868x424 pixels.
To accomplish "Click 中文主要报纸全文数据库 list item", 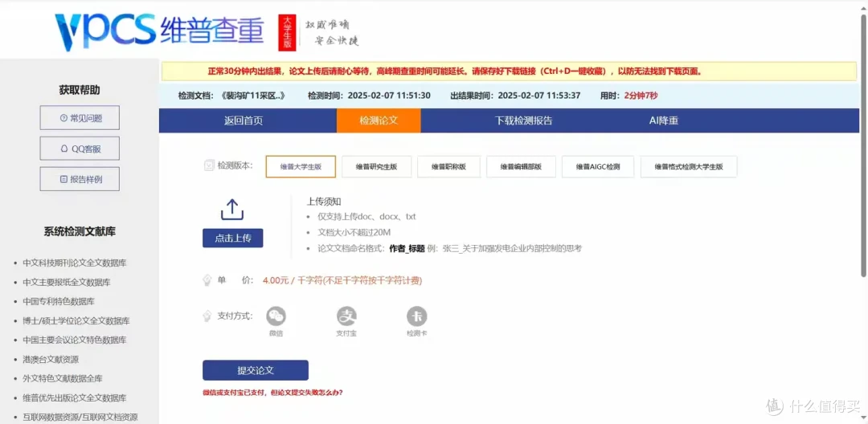I will click(x=67, y=282).
